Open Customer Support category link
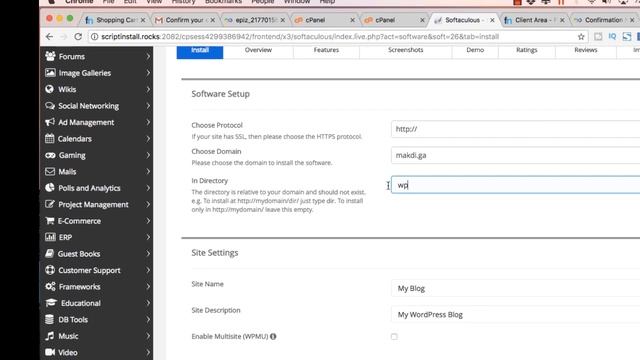This screenshot has height=360, width=640. [89, 270]
